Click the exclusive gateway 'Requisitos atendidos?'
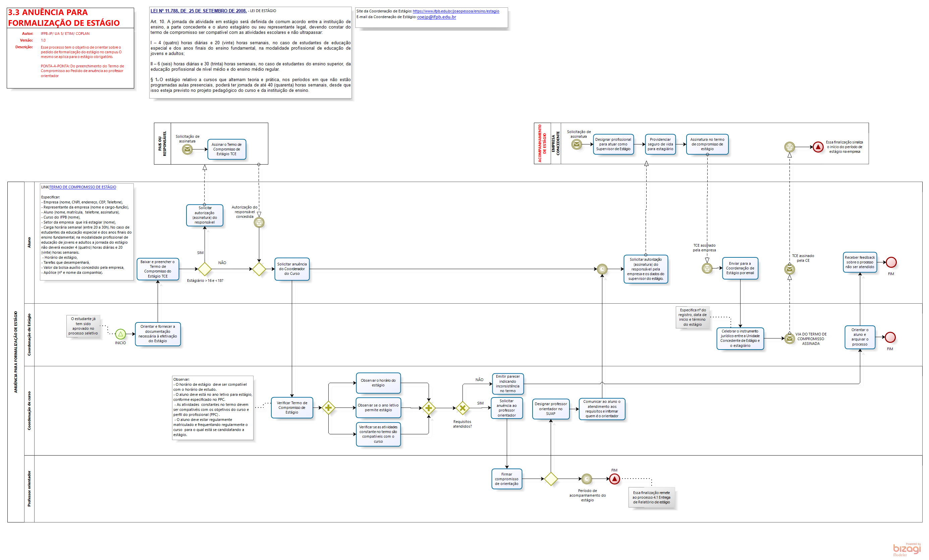 pos(462,408)
